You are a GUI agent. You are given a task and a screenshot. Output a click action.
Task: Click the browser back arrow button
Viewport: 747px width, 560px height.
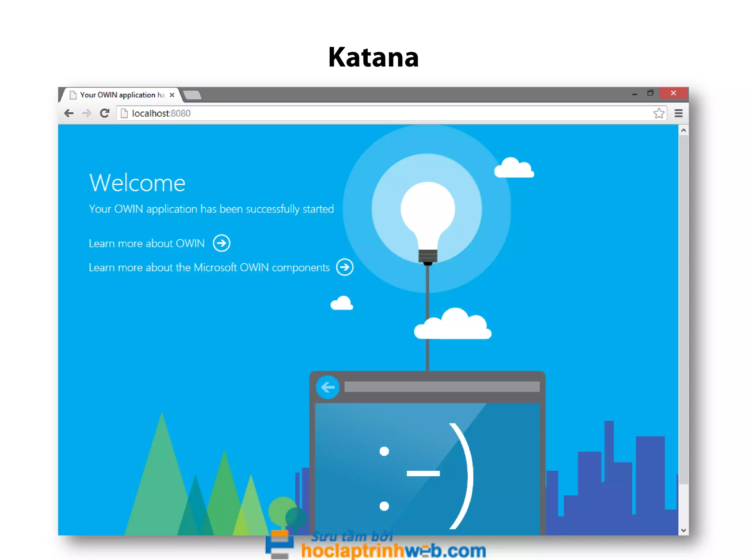point(69,113)
